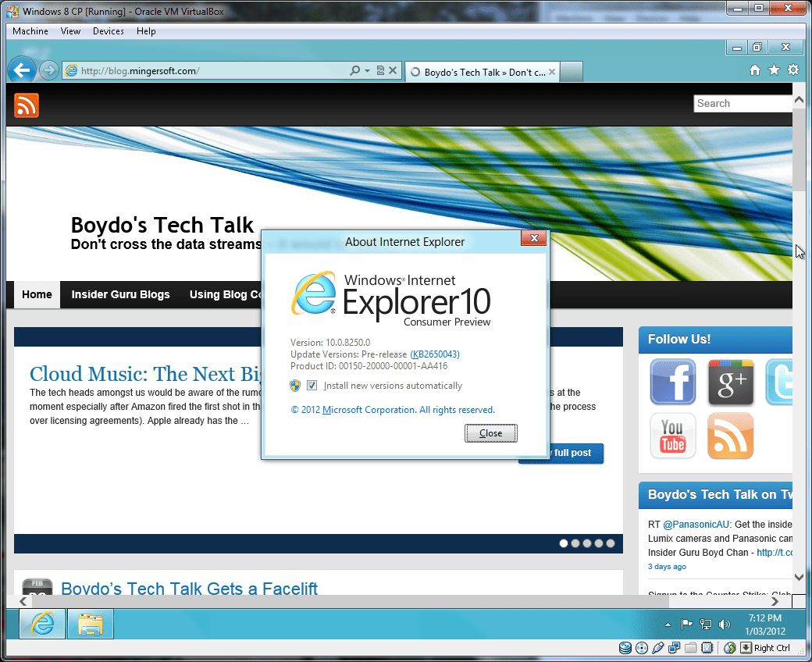This screenshot has width=812, height=662.
Task: Click the vertical scrollbar up arrow
Action: (799, 99)
